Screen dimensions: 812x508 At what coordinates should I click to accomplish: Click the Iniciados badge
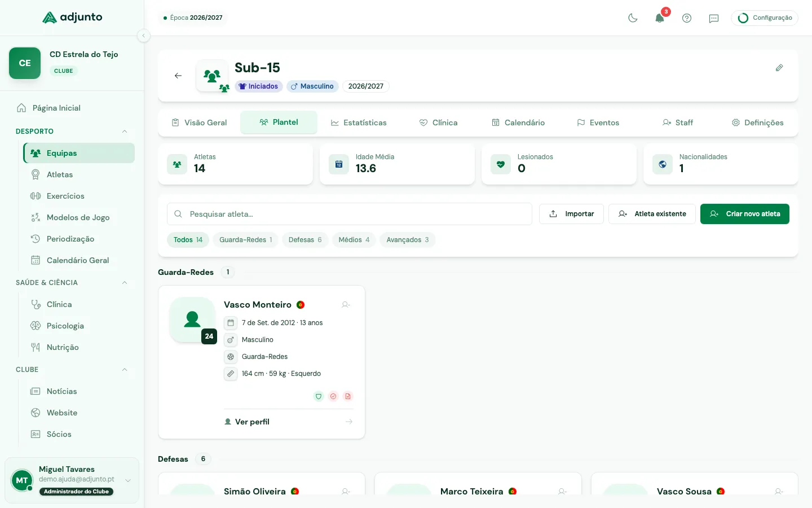pos(259,86)
